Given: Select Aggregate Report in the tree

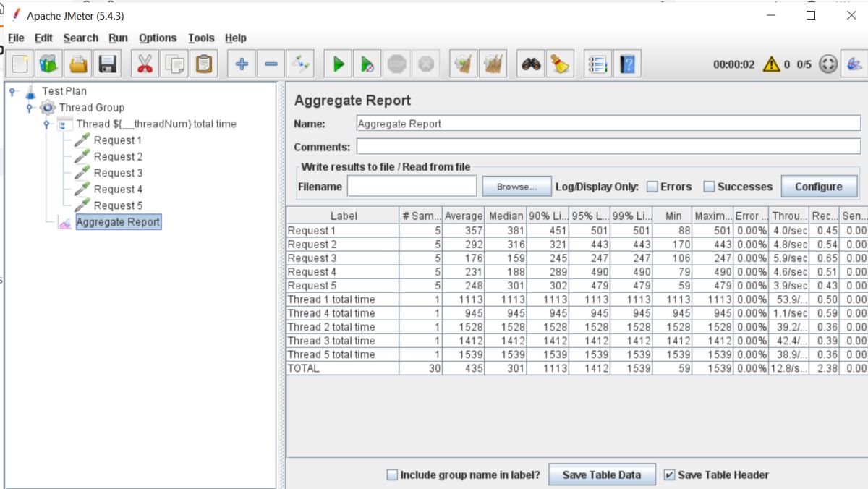Looking at the screenshot, I should click(x=118, y=222).
